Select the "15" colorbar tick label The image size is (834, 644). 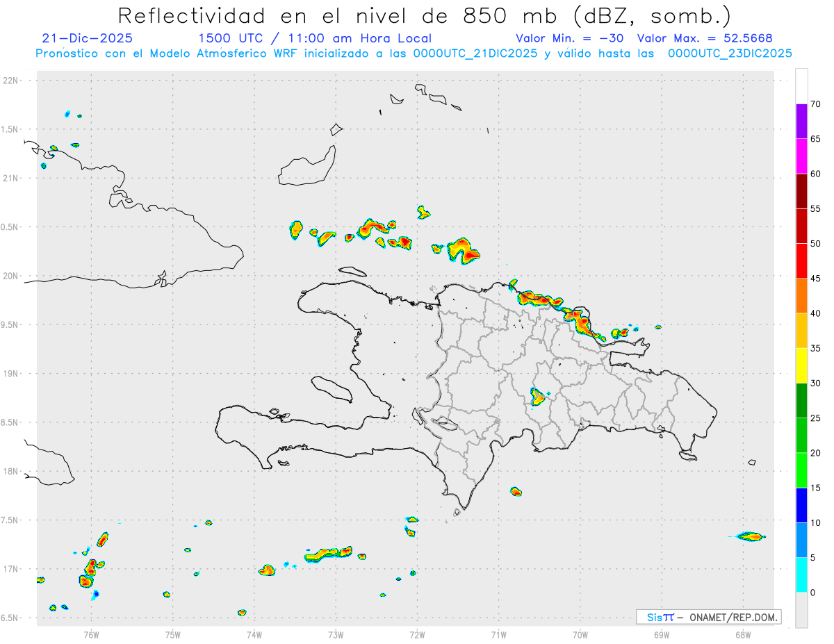(817, 488)
